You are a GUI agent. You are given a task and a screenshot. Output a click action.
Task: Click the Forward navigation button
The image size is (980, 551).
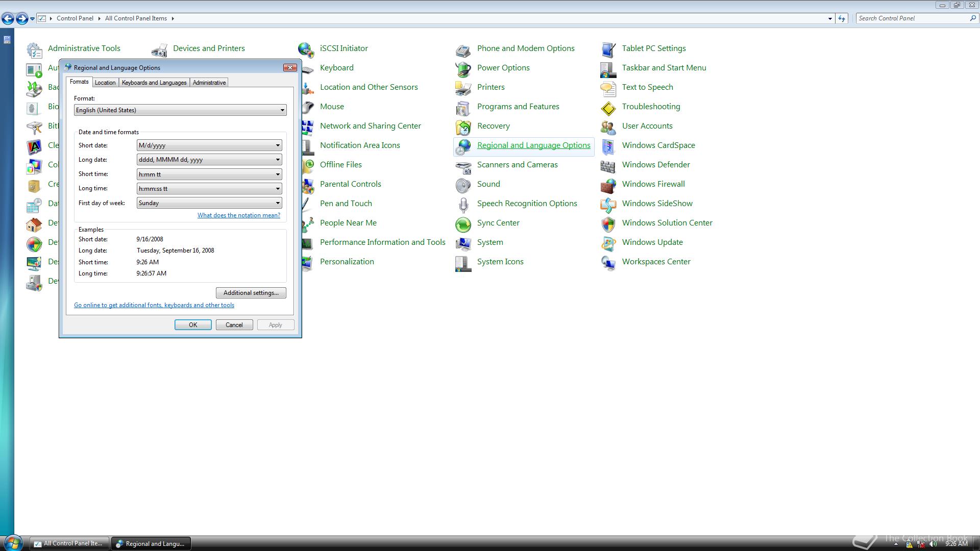point(21,19)
